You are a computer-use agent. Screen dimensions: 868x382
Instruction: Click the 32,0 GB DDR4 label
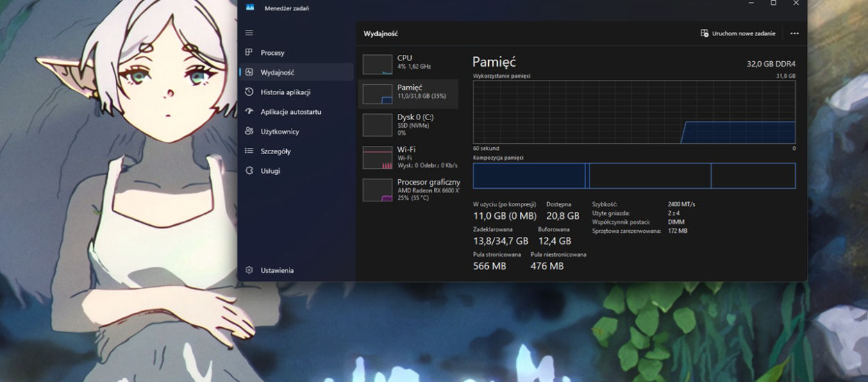coord(771,63)
